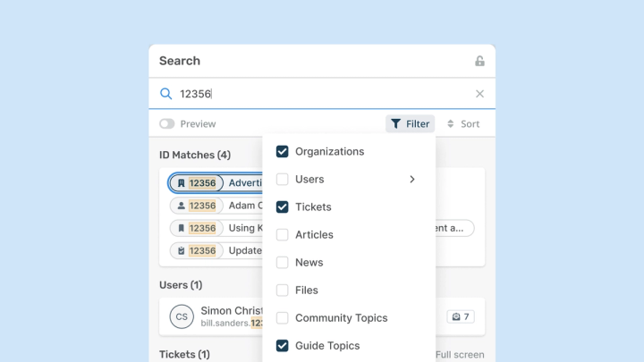Click the magnifying glass search icon
The width and height of the screenshot is (644, 362).
(x=165, y=94)
